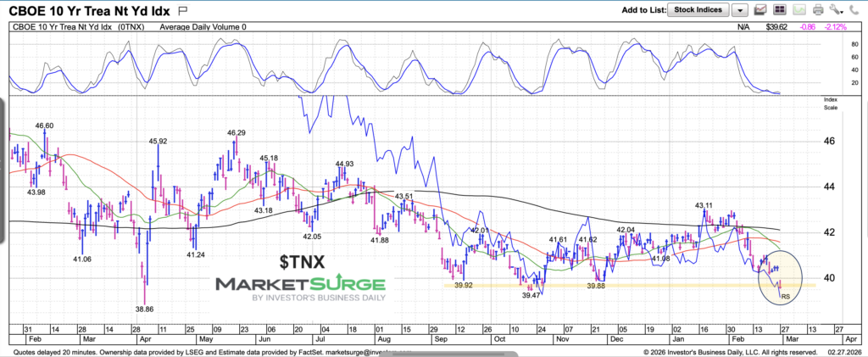Image resolution: width=868 pixels, height=357 pixels.
Task: Click the CBOE 10 Yr Trea Nt Yd Idx title
Action: (x=91, y=10)
